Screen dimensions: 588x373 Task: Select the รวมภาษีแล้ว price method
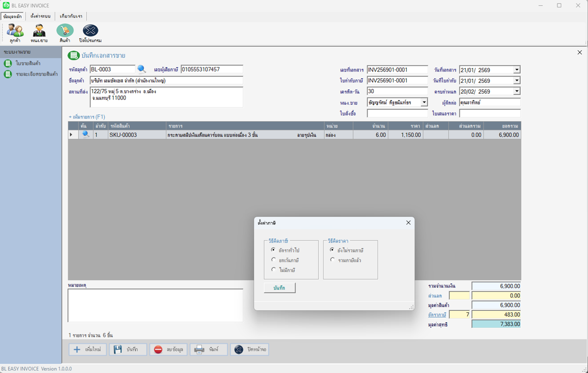coord(333,260)
